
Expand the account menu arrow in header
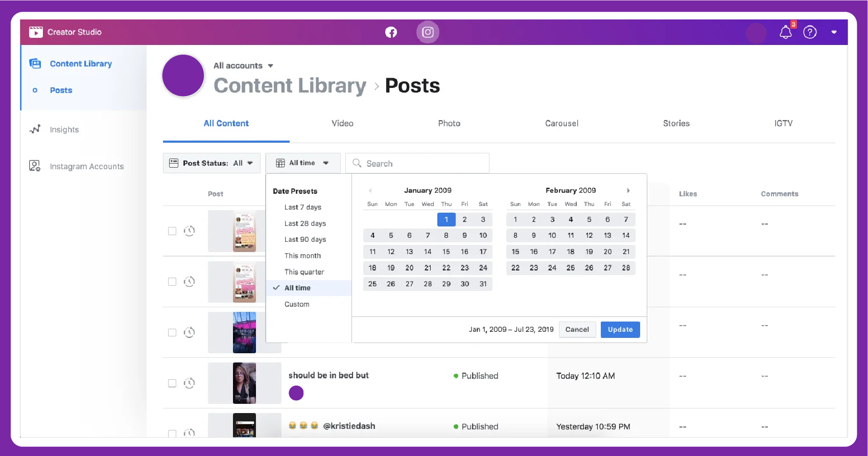click(x=834, y=32)
